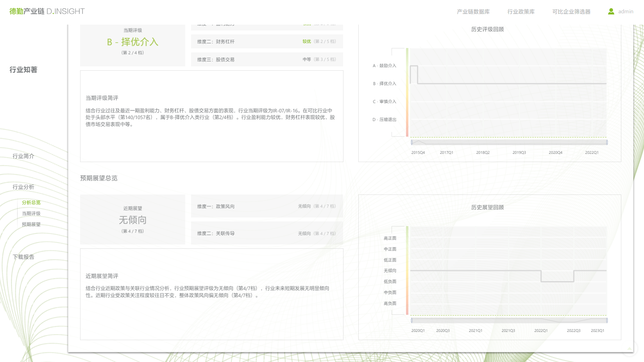Go to 行业简介 in the sidebar
The image size is (644, 362).
click(23, 156)
